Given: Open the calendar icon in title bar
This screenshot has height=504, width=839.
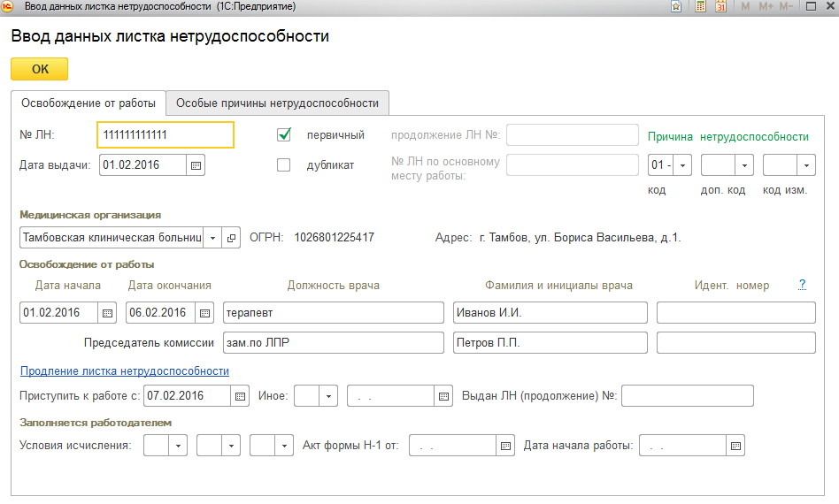Looking at the screenshot, I should click(x=720, y=6).
